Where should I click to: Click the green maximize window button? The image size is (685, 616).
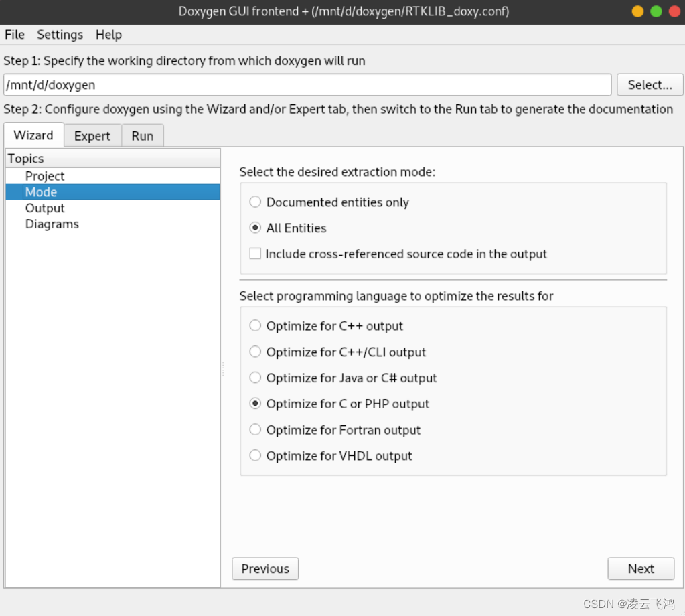tap(656, 11)
